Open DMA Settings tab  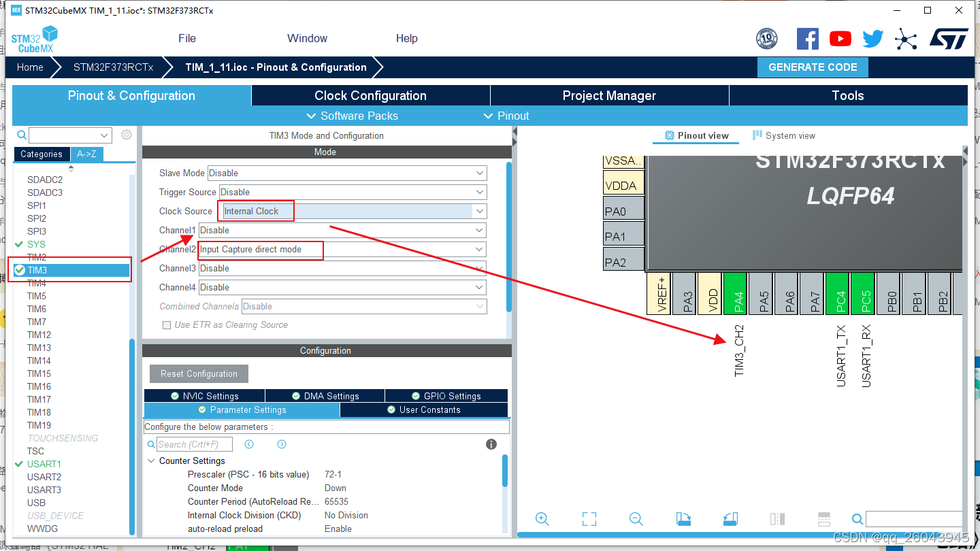coord(325,396)
